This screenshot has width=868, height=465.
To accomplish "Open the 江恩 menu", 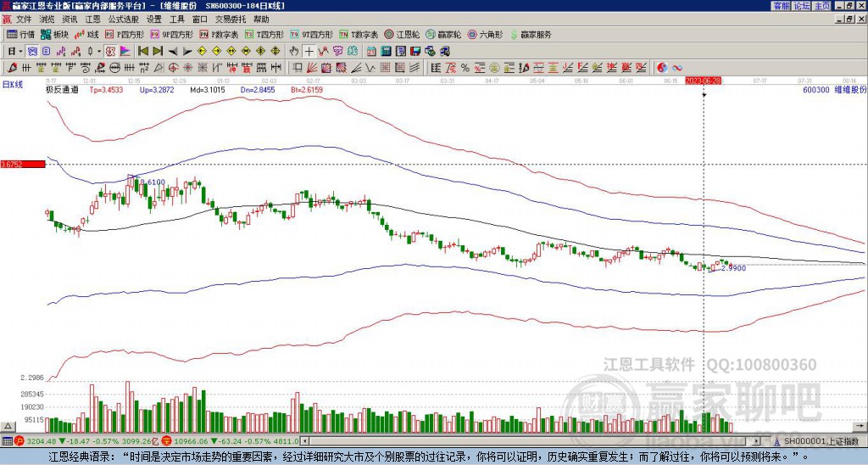I will [92, 20].
